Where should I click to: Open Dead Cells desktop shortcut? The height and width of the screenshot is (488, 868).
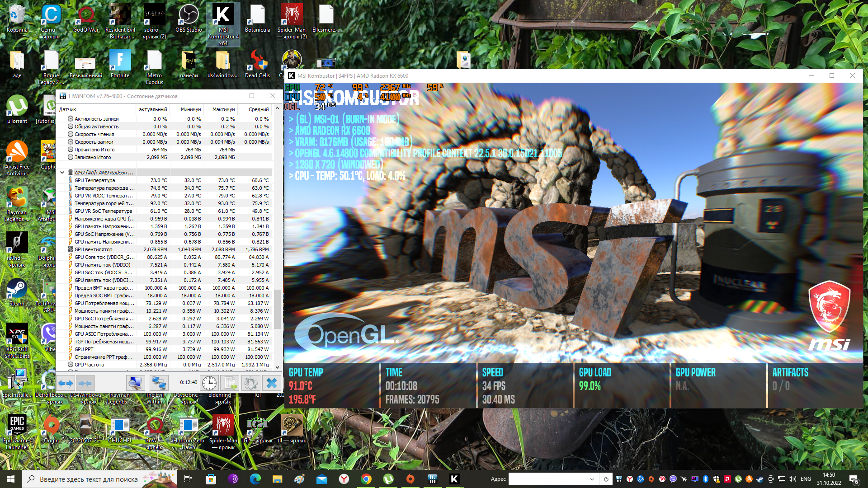pos(258,64)
